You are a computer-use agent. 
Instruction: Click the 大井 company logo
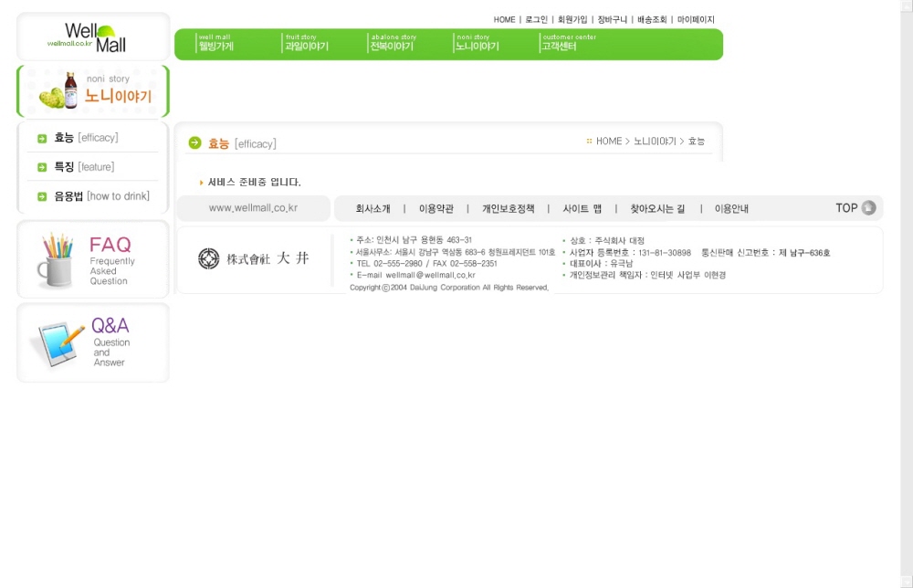tap(254, 259)
